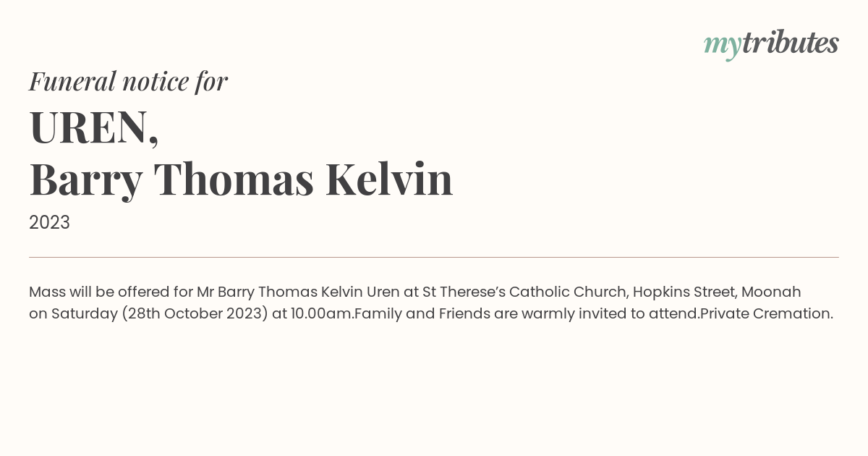Click the word "Kelvin" in the large heading
The height and width of the screenshot is (456, 868).
coord(389,180)
